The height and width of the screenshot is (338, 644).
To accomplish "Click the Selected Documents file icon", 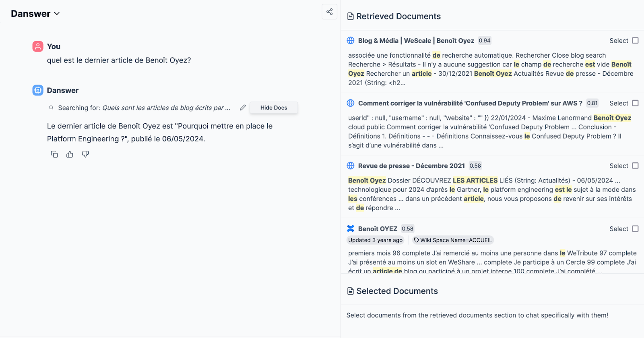I will pos(350,291).
